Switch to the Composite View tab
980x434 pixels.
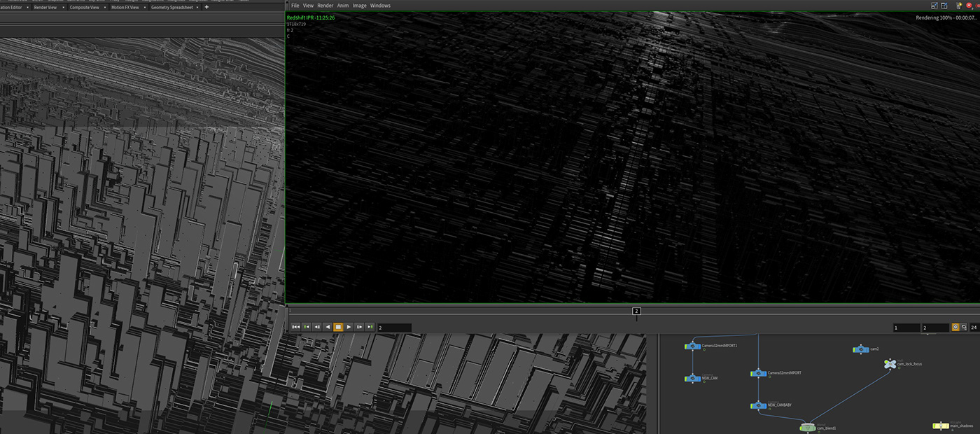click(84, 7)
